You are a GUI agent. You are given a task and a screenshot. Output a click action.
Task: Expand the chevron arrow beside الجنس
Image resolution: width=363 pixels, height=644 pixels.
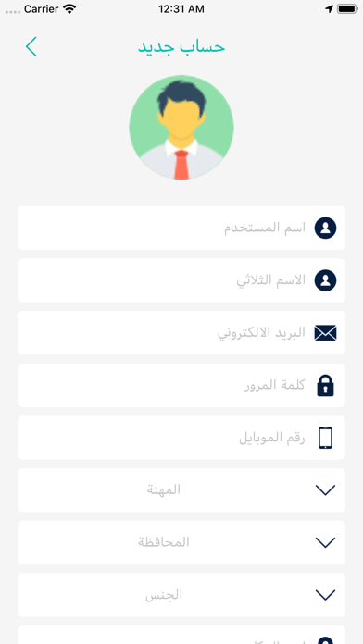coord(325,595)
